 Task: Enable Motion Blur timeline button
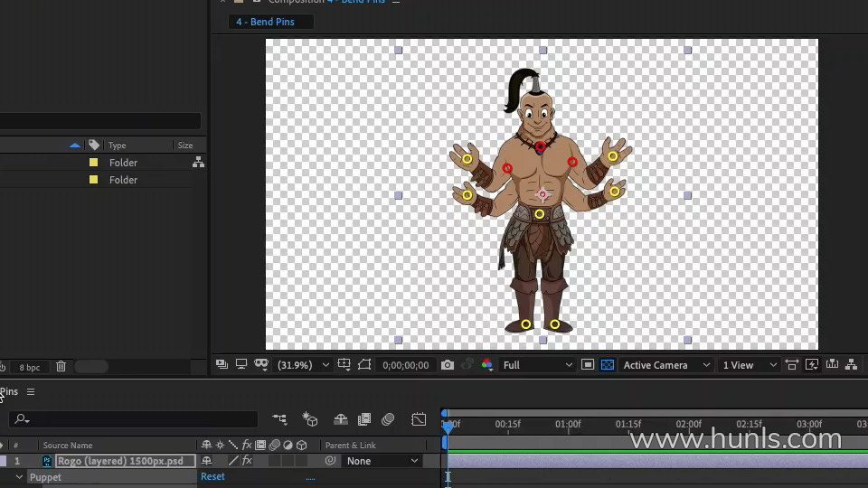[x=388, y=419]
